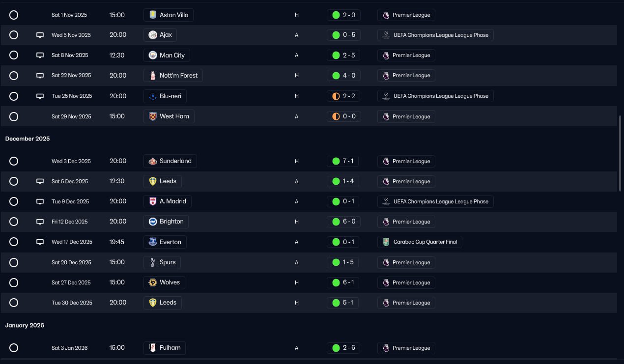Click the TV broadcast icon for Man City fixture
The width and height of the screenshot is (624, 364).
(40, 56)
